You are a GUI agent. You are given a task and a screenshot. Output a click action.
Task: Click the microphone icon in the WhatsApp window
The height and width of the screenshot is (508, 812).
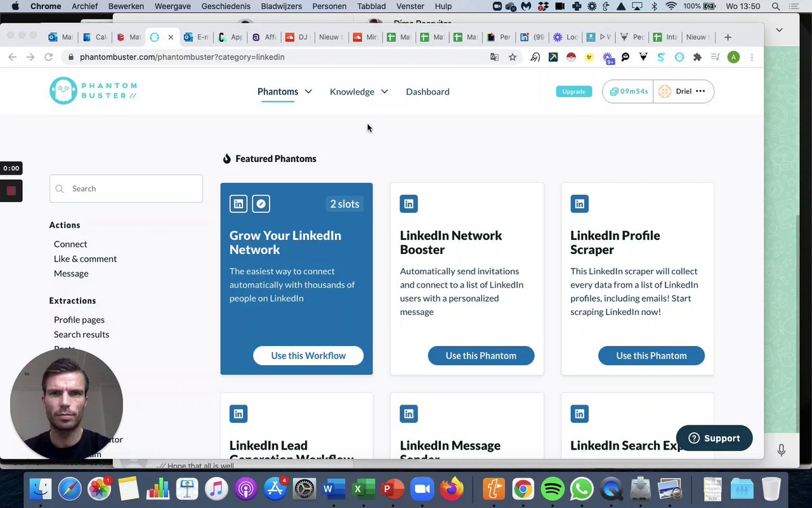[782, 450]
